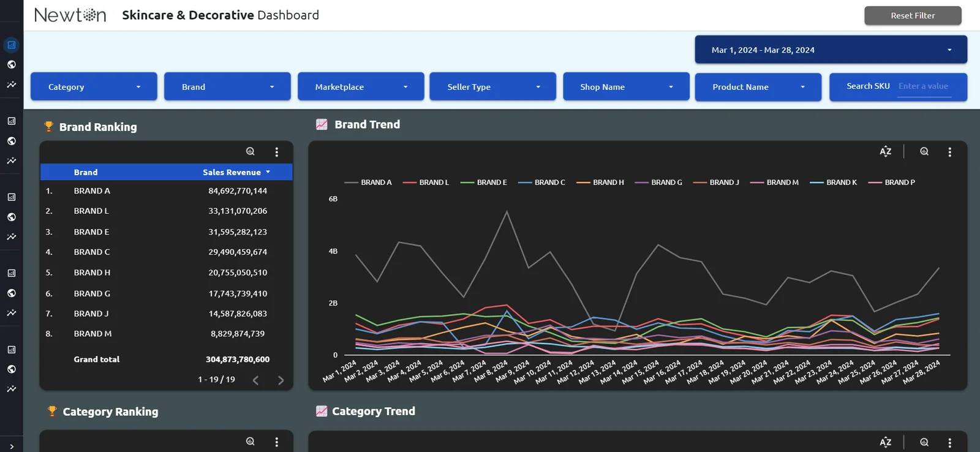
Task: Toggle BRAND A series in chart legend
Action: pyautogui.click(x=375, y=183)
